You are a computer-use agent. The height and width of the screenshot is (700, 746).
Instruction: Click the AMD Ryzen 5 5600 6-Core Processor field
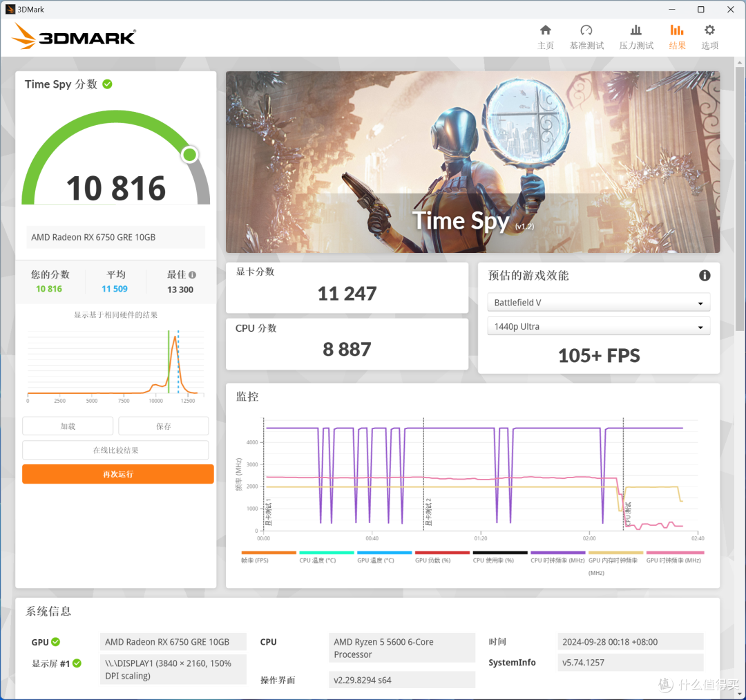point(402,647)
